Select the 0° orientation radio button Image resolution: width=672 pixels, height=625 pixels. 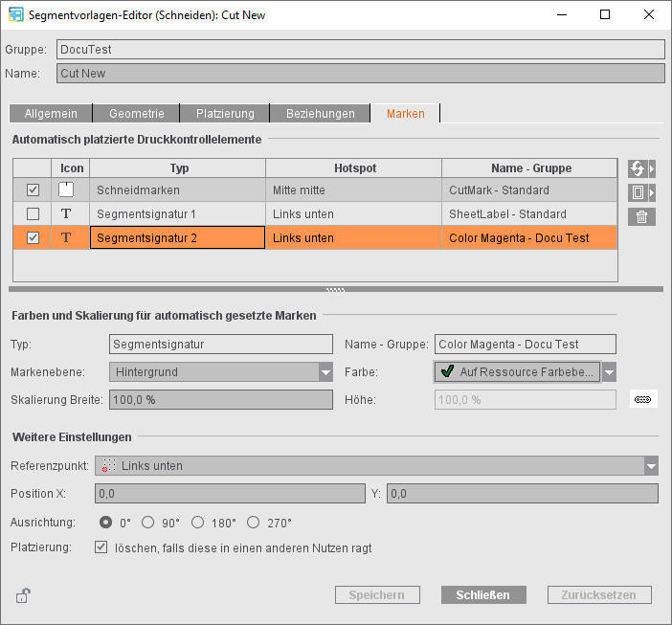click(x=105, y=523)
